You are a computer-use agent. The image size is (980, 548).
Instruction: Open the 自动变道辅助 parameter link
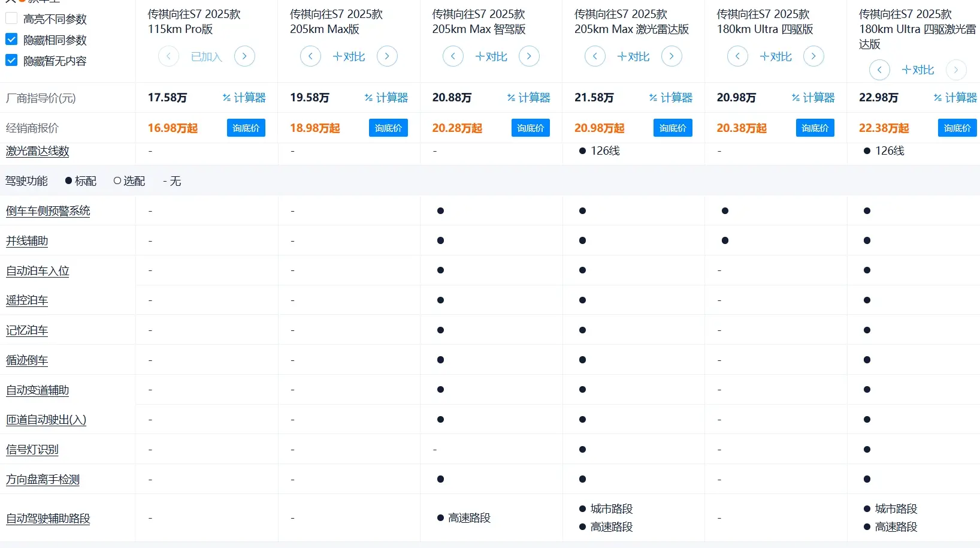[38, 390]
